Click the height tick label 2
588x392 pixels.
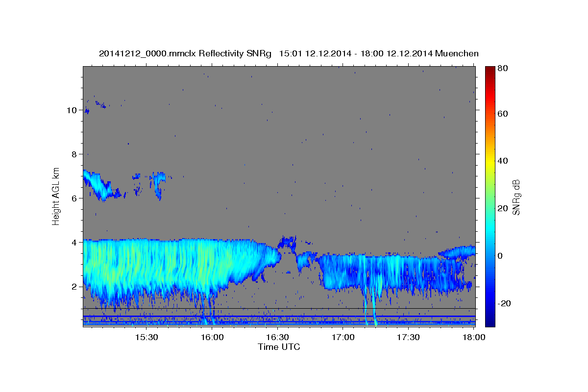click(74, 287)
